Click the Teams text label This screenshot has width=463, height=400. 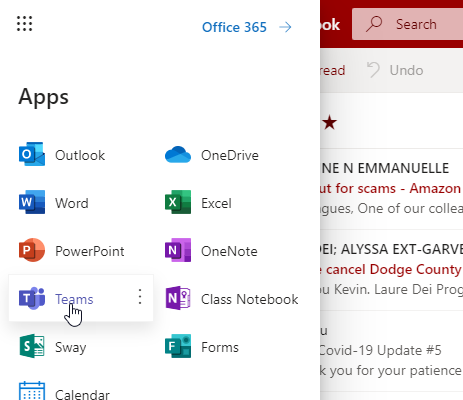tap(74, 299)
